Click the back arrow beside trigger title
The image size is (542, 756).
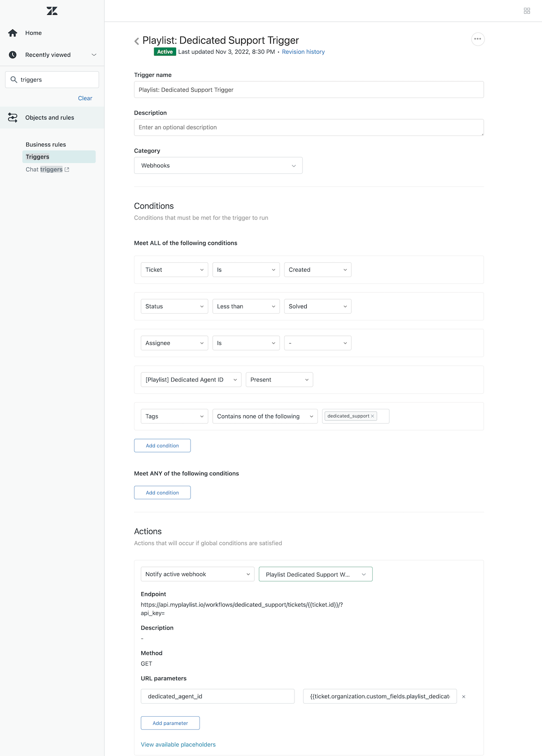pos(136,41)
